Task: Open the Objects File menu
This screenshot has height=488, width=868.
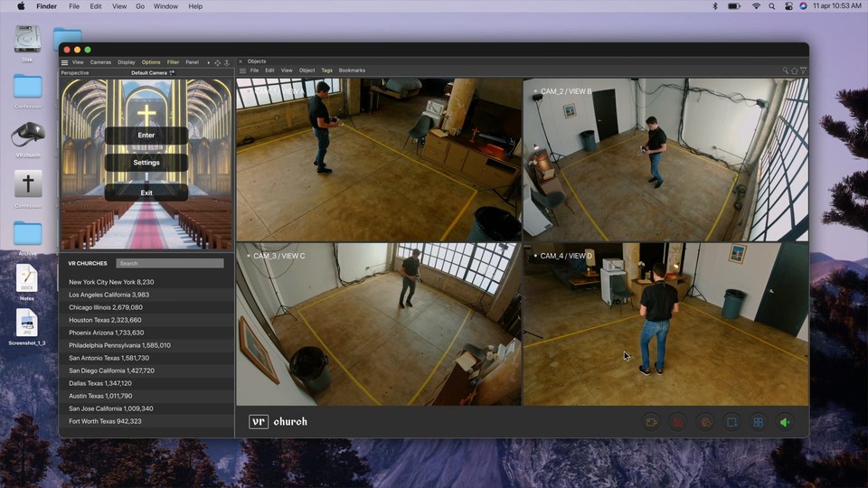Action: [x=254, y=70]
